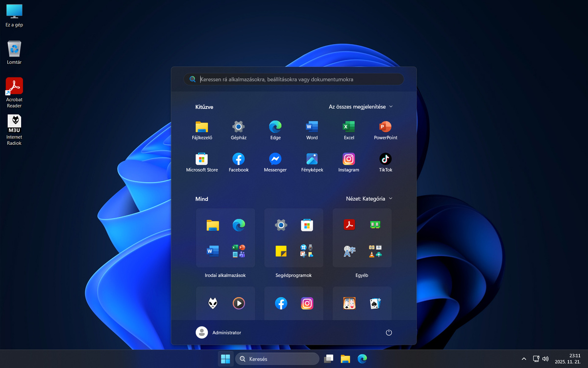The width and height of the screenshot is (588, 368).
Task: Expand mini-icon cluster in Irodai alkalmazások group
Action: 239,251
